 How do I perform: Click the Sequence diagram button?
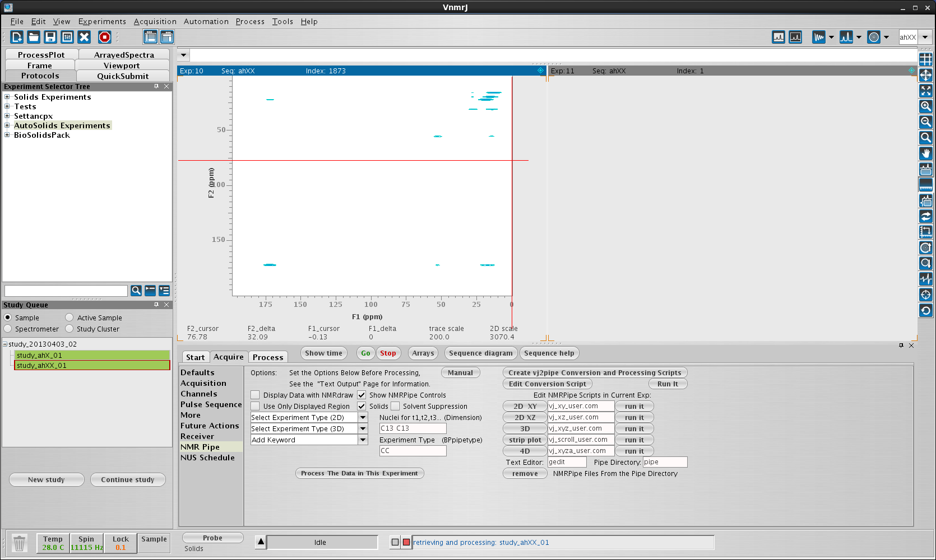click(480, 353)
